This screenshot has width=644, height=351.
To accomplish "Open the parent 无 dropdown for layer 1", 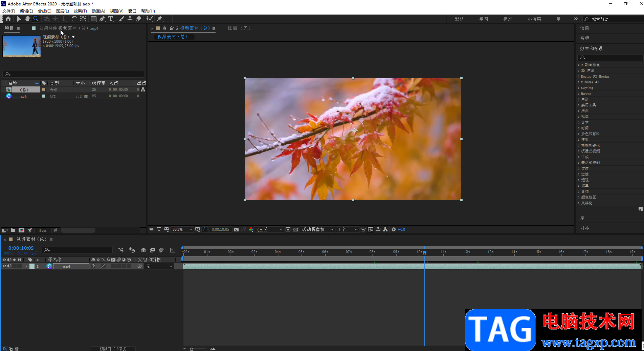I will 159,267.
